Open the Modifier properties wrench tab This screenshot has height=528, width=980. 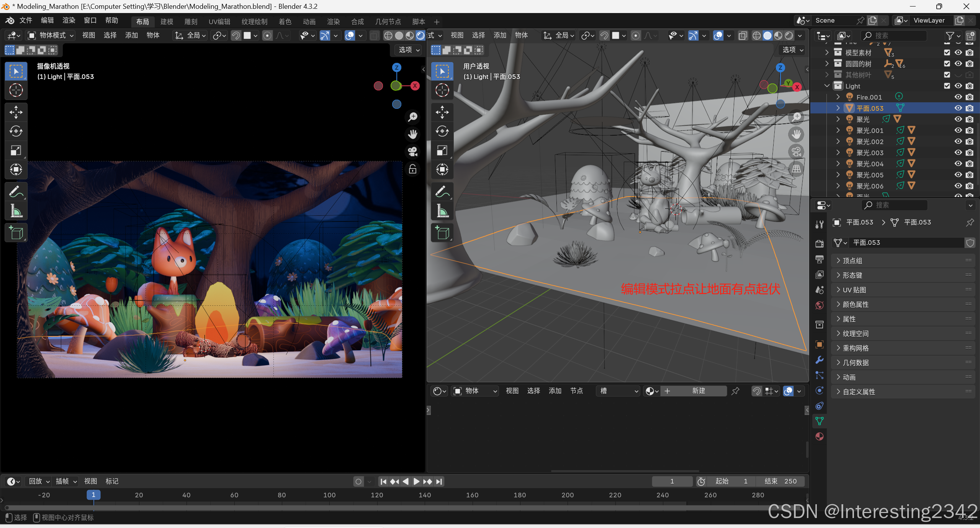pyautogui.click(x=819, y=360)
